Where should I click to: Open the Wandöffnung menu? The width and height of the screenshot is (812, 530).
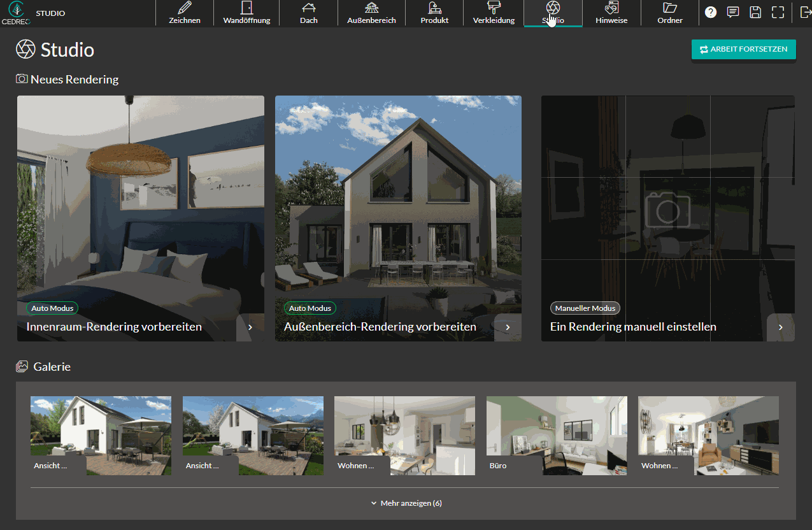pyautogui.click(x=246, y=13)
